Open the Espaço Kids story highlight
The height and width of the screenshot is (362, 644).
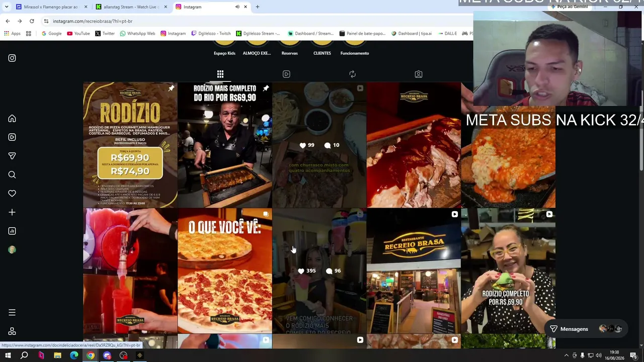click(224, 49)
